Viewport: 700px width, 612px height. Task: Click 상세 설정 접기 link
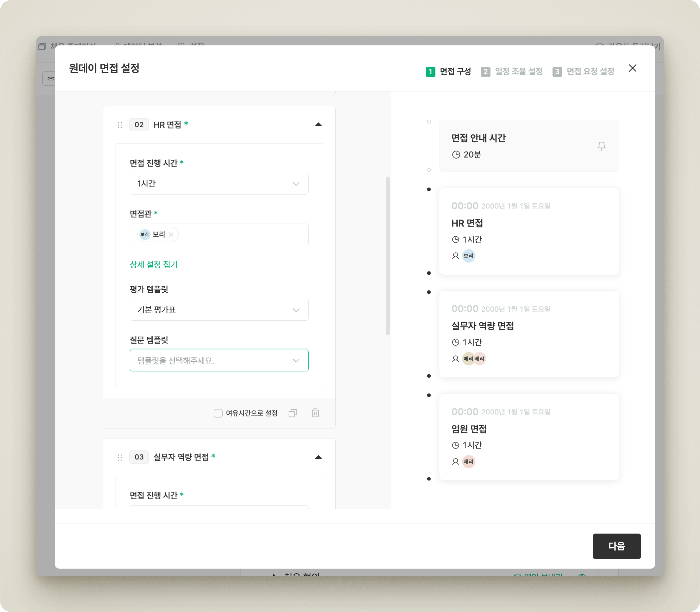(154, 265)
